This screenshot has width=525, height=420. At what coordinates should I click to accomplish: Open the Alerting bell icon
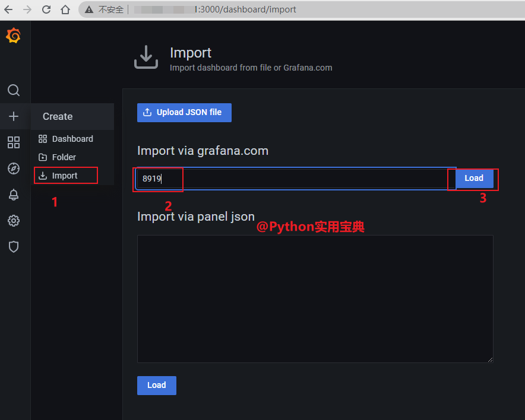[x=13, y=195]
